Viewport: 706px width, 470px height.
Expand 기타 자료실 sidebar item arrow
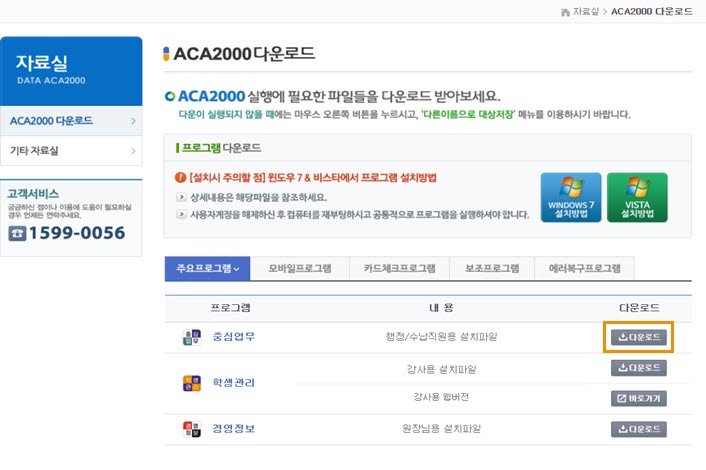pyautogui.click(x=133, y=151)
